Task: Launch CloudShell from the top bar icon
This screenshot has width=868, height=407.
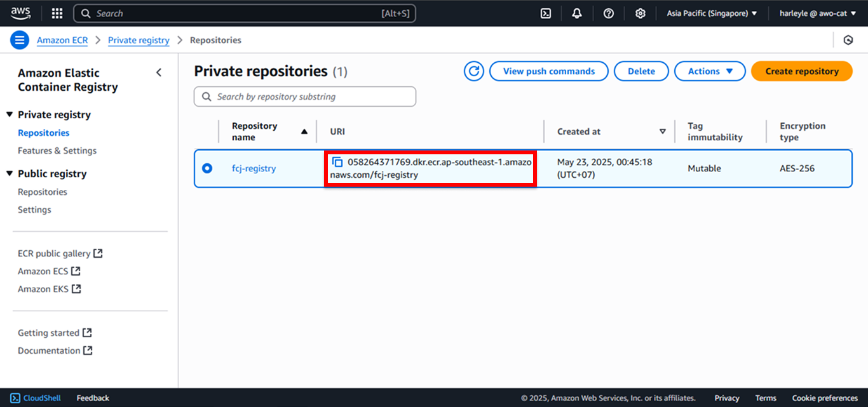Action: pos(546,13)
